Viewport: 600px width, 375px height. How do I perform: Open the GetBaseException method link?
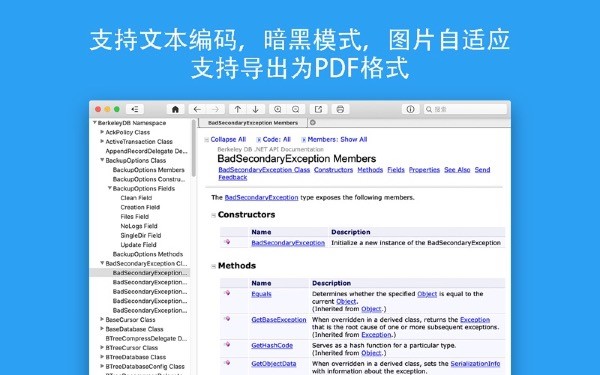[279, 320]
